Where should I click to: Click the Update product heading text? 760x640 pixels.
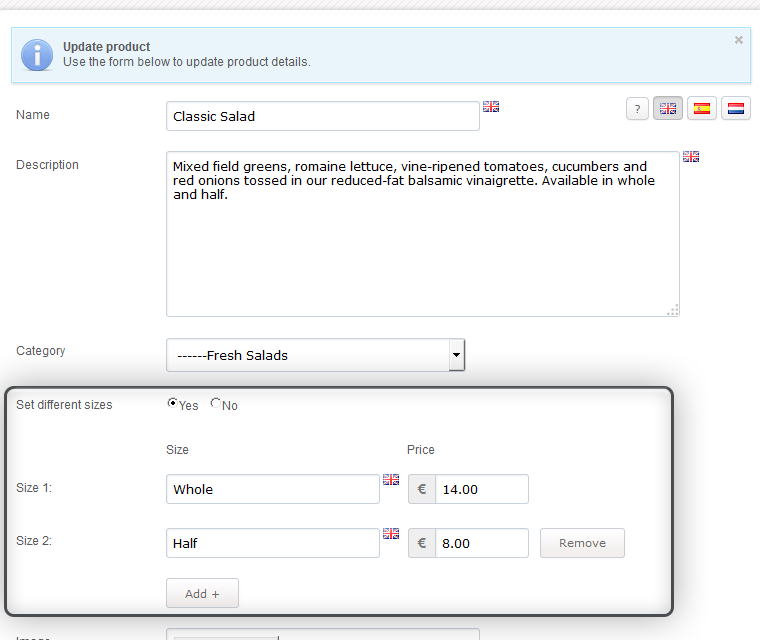coord(107,47)
